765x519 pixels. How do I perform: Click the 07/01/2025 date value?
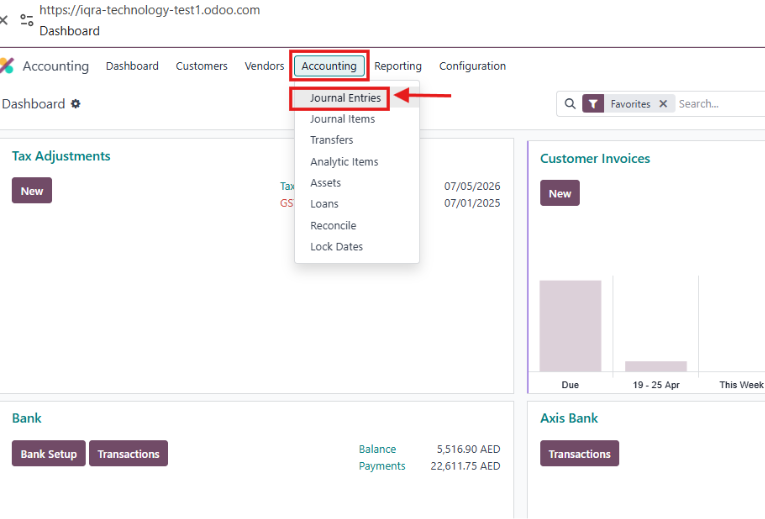472,203
